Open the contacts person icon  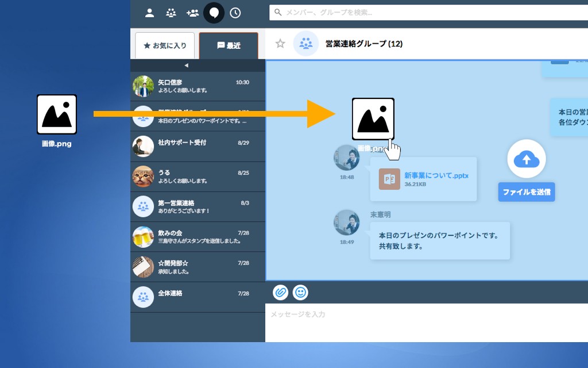(x=149, y=13)
